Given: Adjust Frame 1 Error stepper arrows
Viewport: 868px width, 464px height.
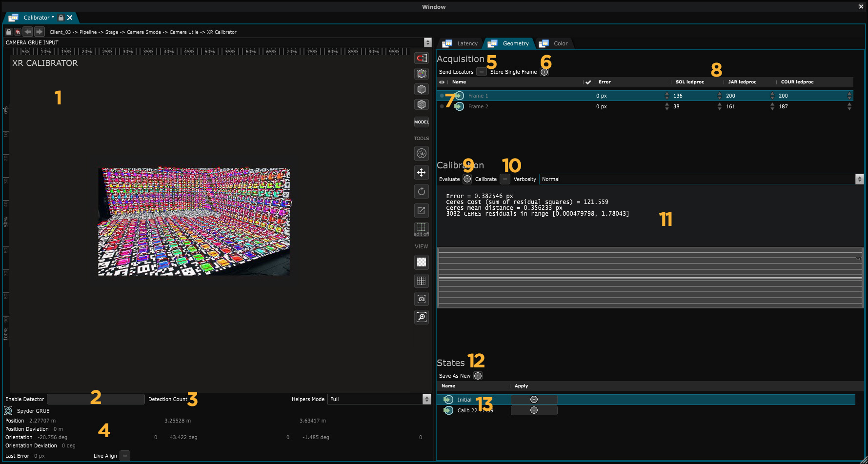Looking at the screenshot, I should [x=667, y=96].
